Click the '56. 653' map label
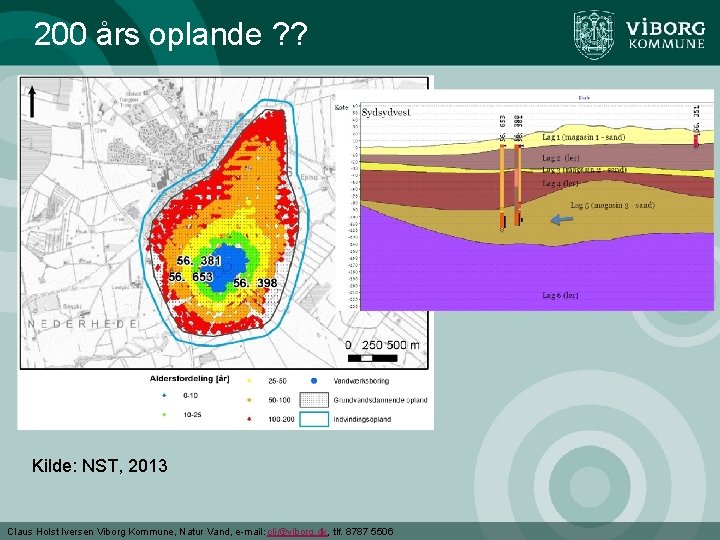Viewport: 720px width, 540px height. point(191,277)
